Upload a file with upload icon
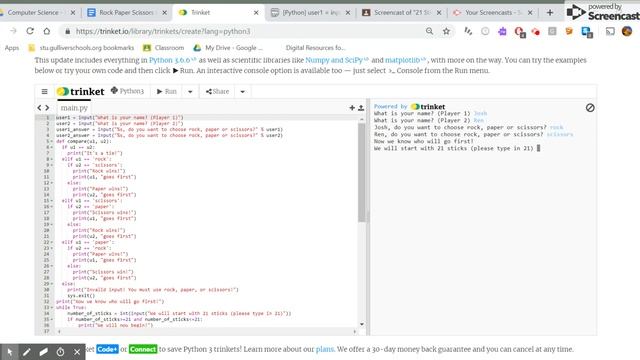Screen dimensions: 640x360 click(x=361, y=108)
